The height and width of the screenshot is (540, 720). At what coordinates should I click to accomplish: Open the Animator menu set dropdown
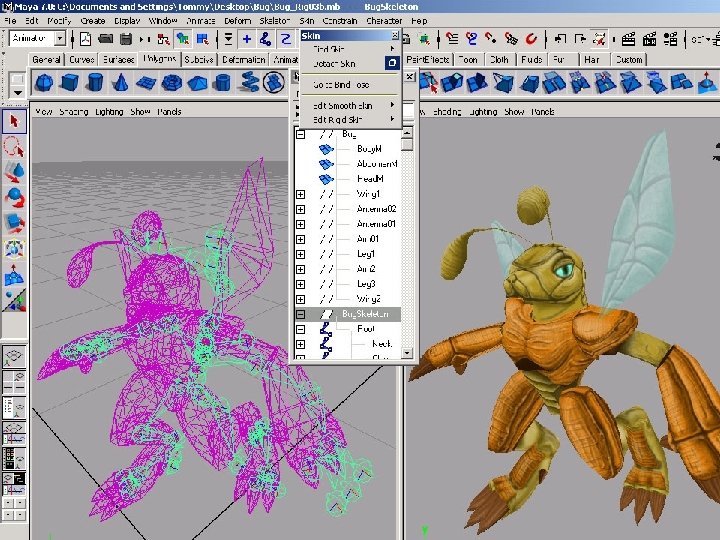click(x=60, y=39)
